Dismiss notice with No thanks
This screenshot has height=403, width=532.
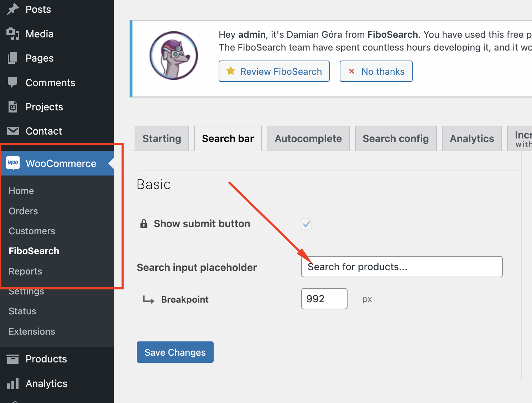(376, 71)
